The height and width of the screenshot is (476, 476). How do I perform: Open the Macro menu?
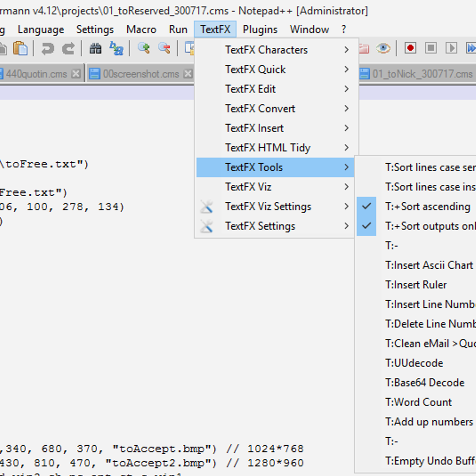point(141,29)
